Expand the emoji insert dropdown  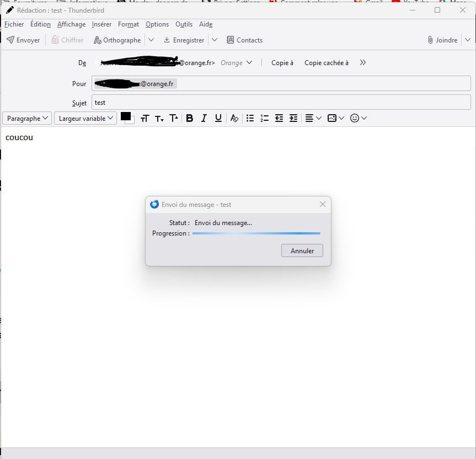pos(359,118)
